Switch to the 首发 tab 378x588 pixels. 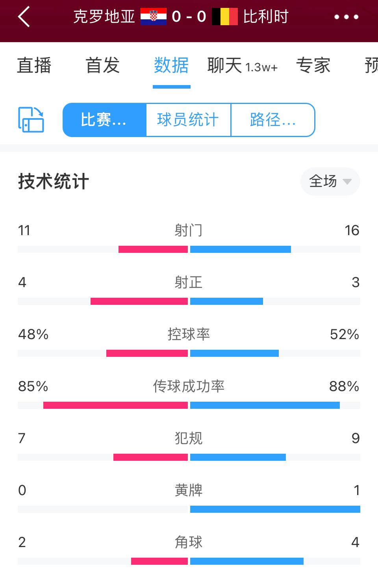[x=103, y=65]
